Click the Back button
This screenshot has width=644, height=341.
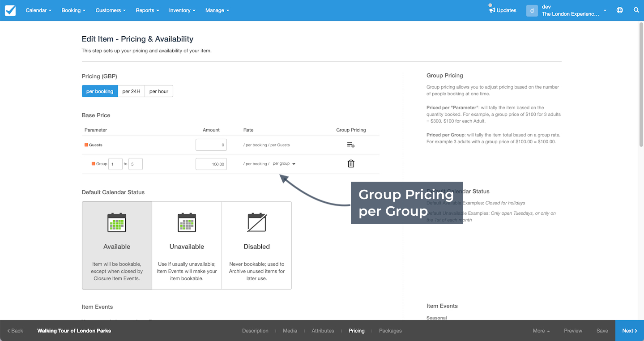click(15, 331)
